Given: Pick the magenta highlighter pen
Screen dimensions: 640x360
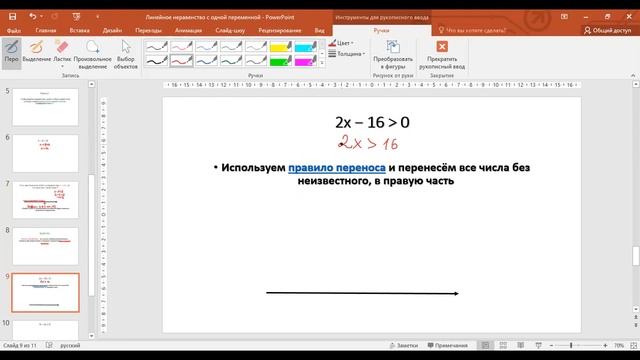Looking at the screenshot, I should pos(305,61).
